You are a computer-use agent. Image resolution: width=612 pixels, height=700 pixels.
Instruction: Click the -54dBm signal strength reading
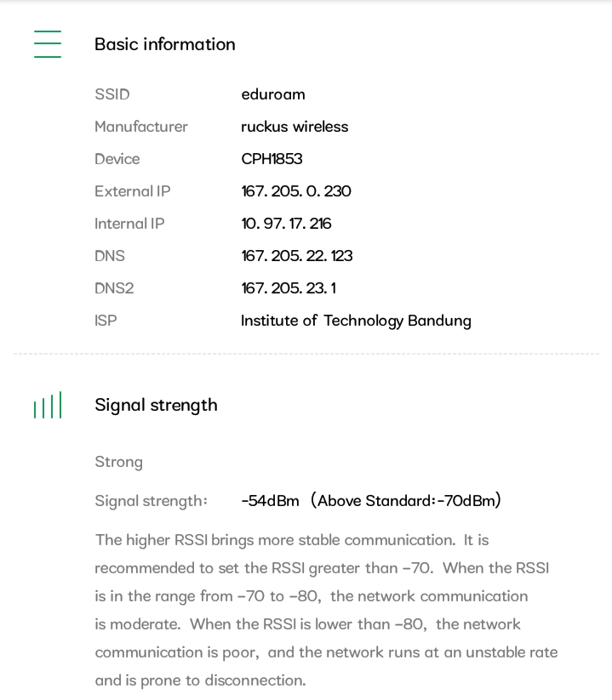point(270,501)
